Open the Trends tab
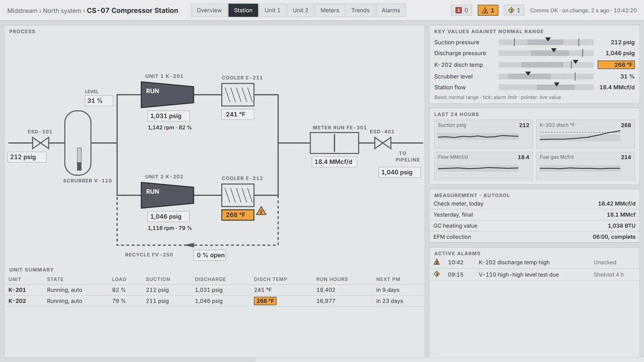This screenshot has height=362, width=644. [360, 10]
